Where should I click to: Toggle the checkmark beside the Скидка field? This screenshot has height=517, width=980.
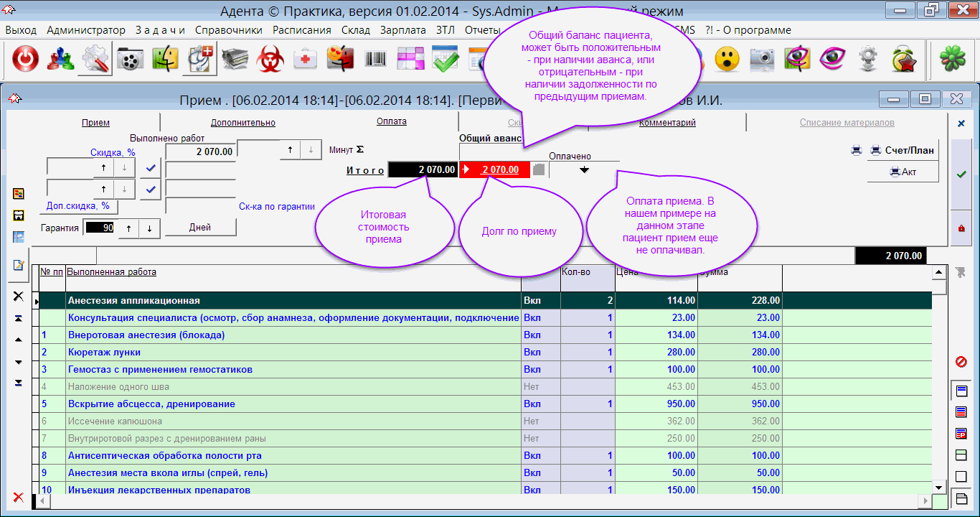[151, 168]
